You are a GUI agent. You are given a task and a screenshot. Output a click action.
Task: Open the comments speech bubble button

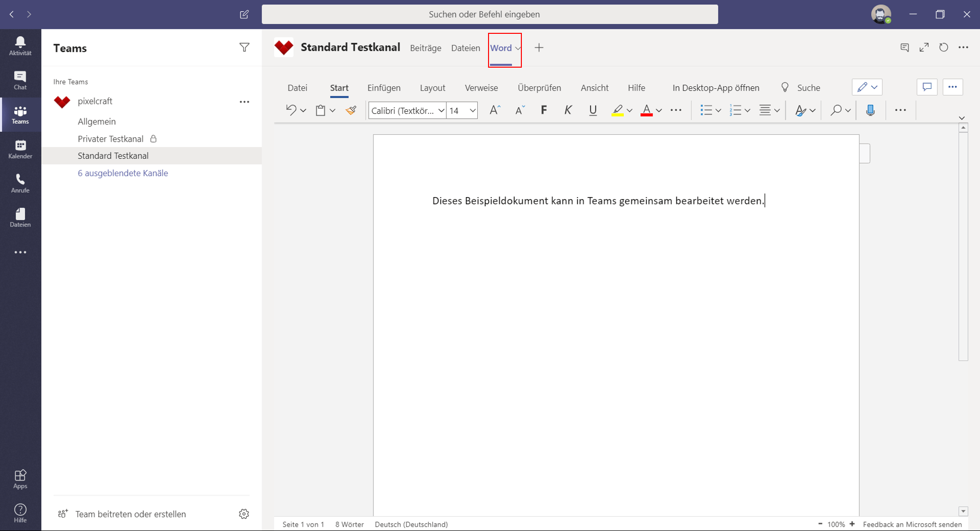click(927, 87)
